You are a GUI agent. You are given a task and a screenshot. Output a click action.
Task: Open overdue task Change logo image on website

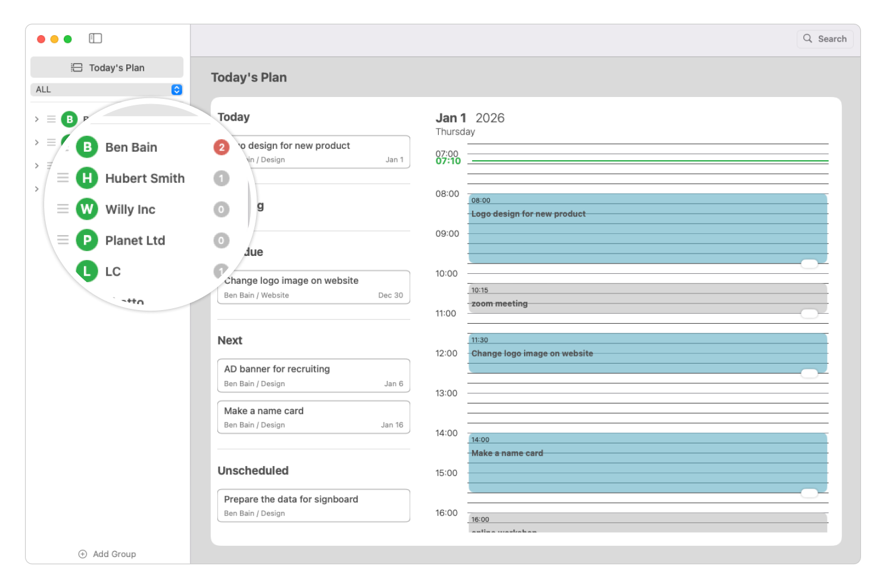coord(313,287)
